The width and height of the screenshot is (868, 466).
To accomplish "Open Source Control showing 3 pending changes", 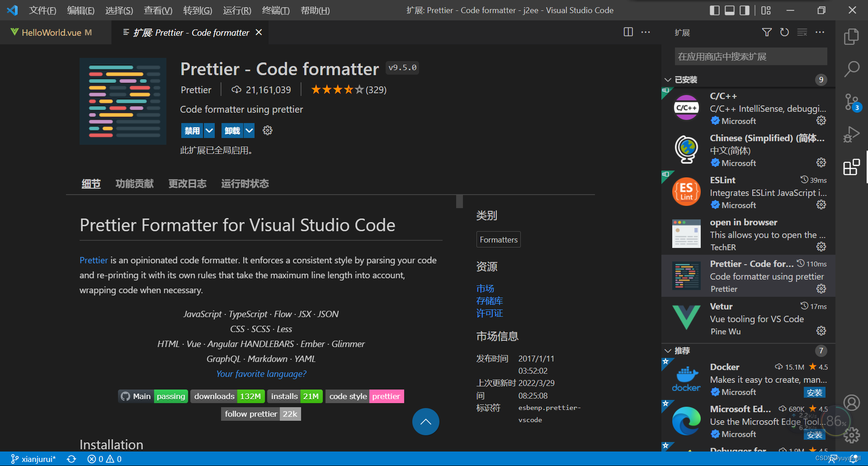I will click(852, 102).
